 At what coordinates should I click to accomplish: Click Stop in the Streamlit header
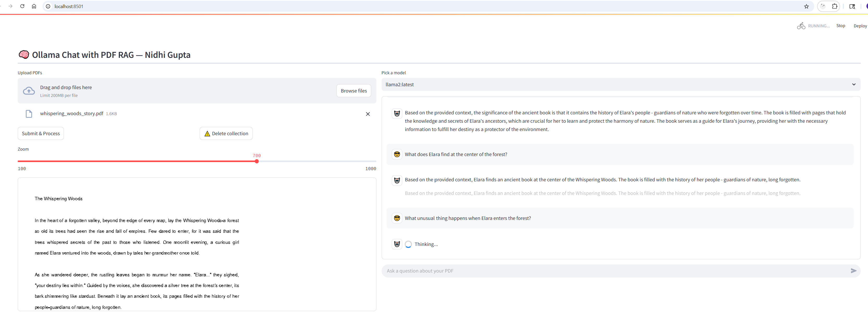(841, 26)
